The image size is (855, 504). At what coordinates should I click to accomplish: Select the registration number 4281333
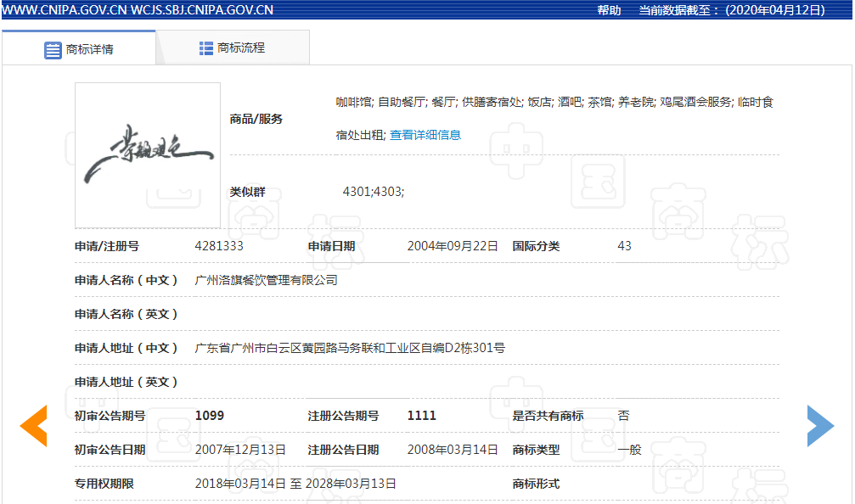[219, 246]
